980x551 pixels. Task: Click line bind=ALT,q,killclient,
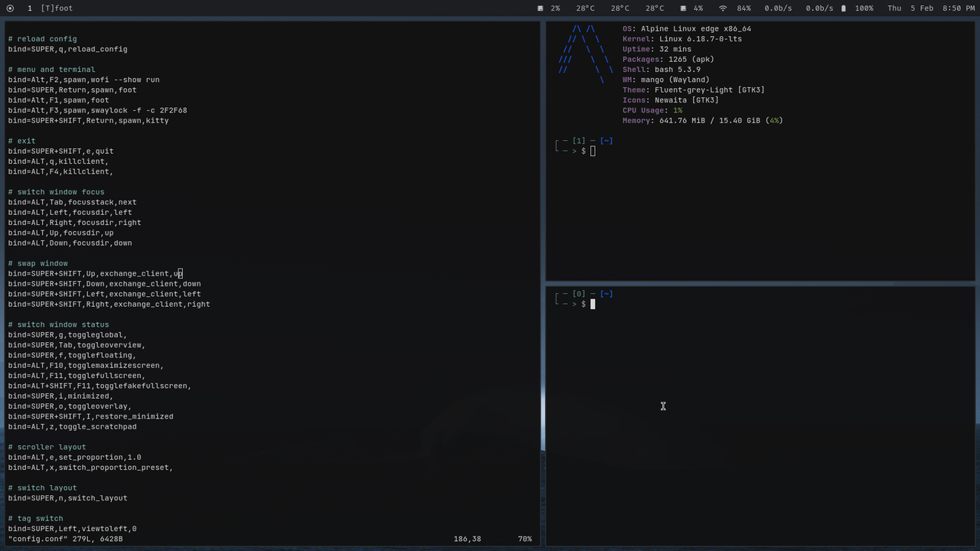(x=59, y=161)
